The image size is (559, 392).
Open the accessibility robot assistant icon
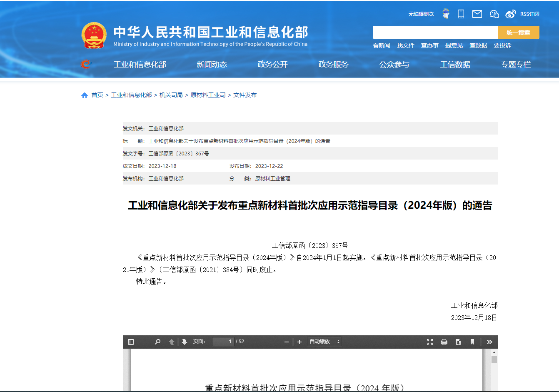(x=446, y=14)
